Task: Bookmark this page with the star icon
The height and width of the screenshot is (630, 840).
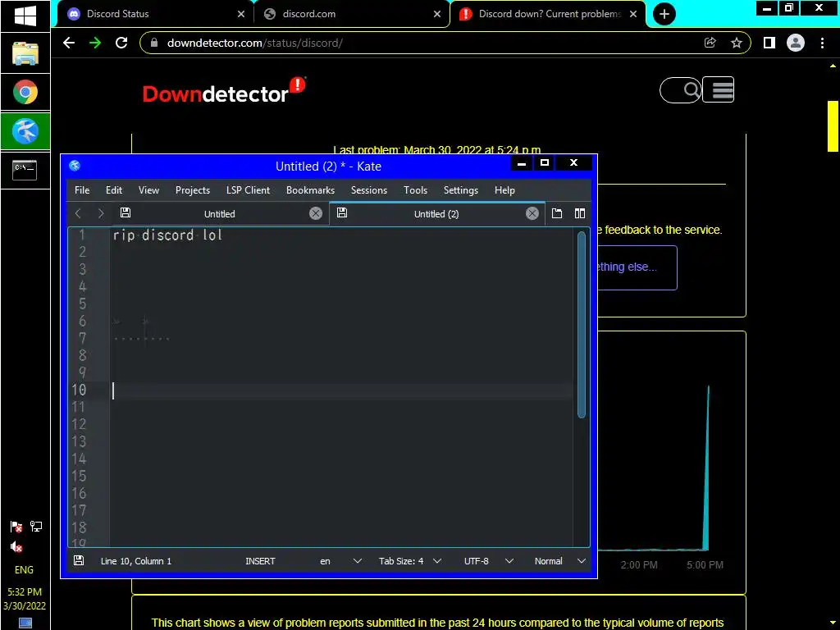Action: point(737,43)
